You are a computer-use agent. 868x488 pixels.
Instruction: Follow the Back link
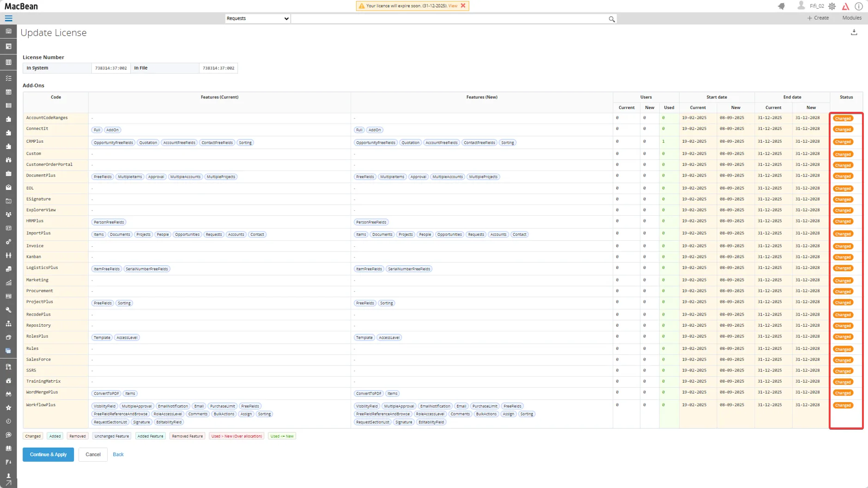118,454
